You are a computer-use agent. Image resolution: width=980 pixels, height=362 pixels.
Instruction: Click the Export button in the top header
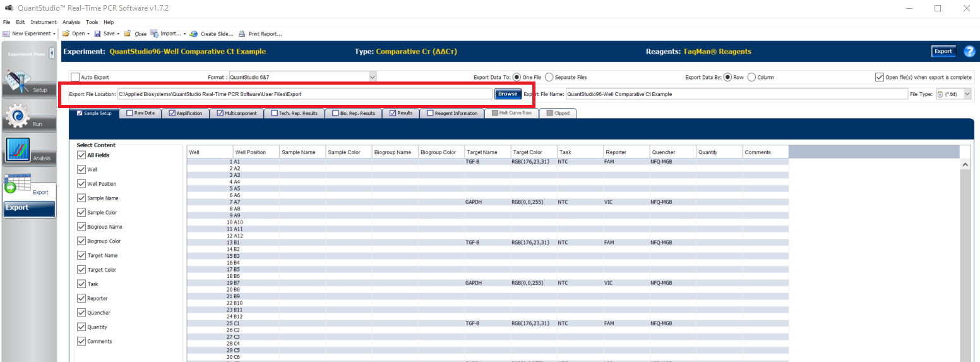[943, 51]
